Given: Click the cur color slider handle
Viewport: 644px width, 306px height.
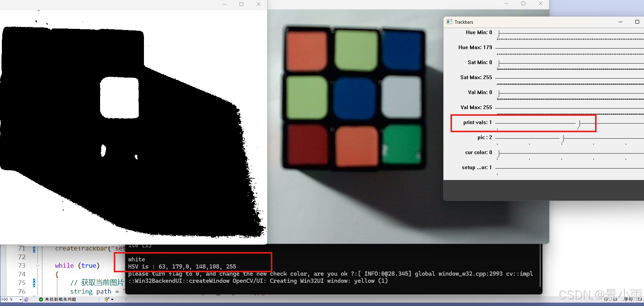Looking at the screenshot, I should (x=498, y=154).
